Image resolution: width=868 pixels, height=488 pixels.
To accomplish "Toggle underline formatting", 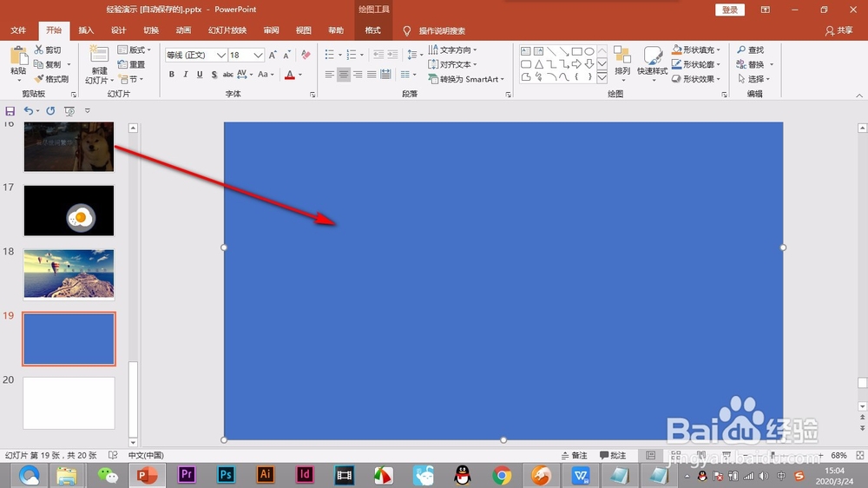I will pos(200,74).
